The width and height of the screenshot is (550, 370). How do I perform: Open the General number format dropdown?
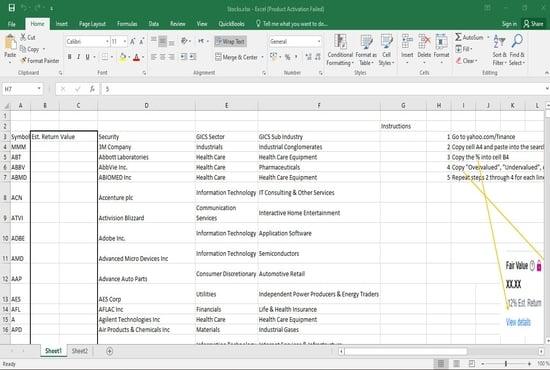coord(319,41)
